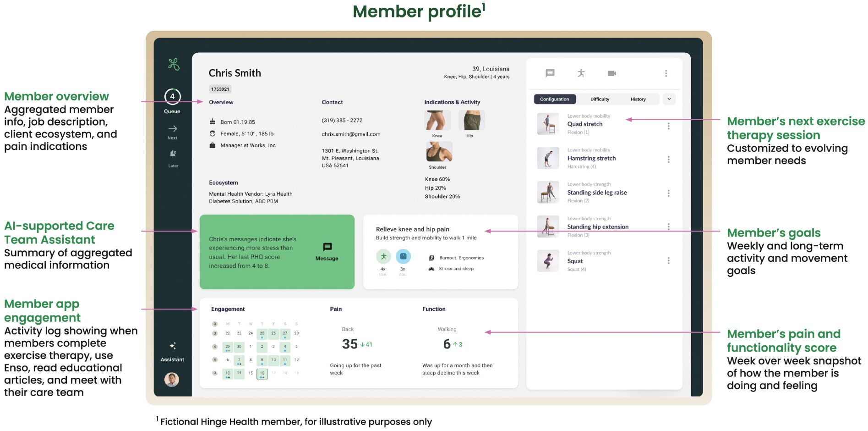This screenshot has height=431, width=868.
Task: Click the "Shoulder 20%" activity value
Action: (442, 197)
